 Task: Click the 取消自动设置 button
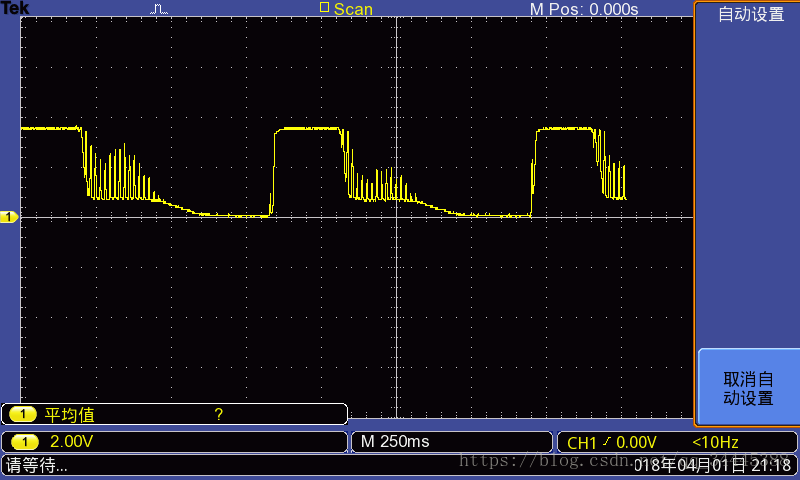pos(748,388)
